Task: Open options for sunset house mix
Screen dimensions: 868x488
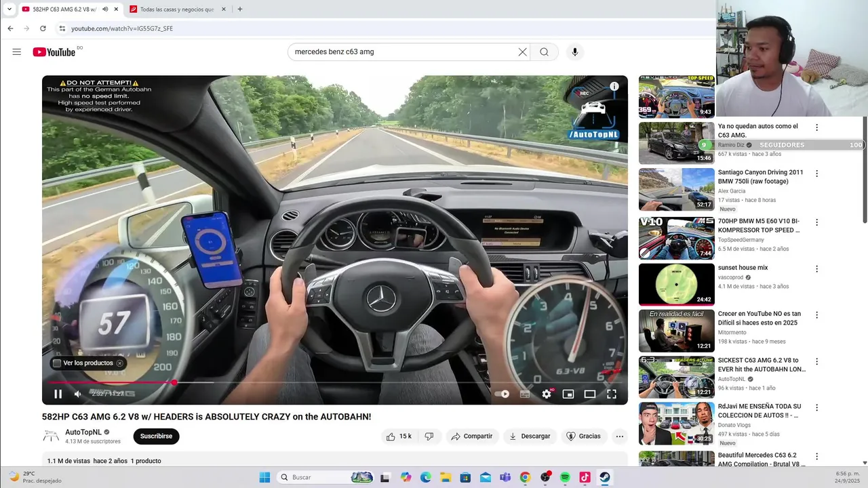Action: pyautogui.click(x=816, y=269)
